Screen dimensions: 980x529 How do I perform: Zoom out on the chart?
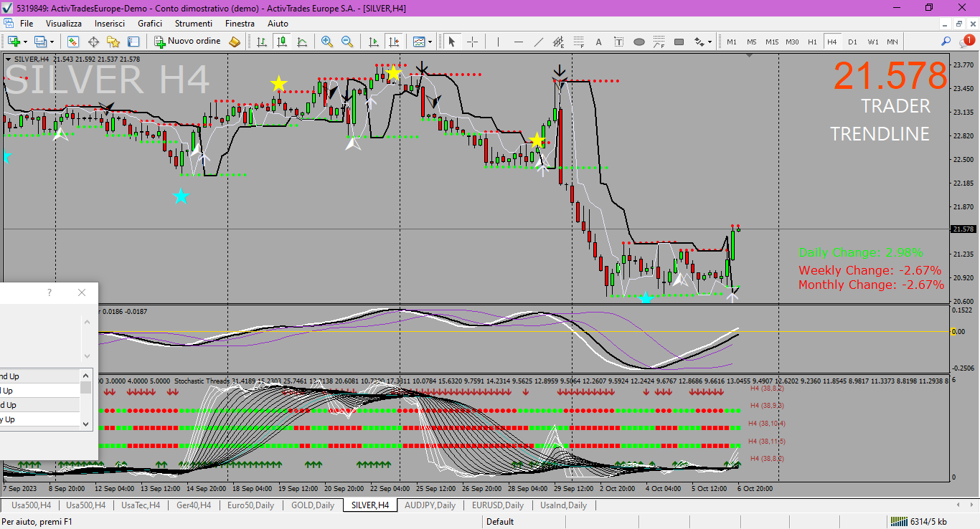pos(347,42)
